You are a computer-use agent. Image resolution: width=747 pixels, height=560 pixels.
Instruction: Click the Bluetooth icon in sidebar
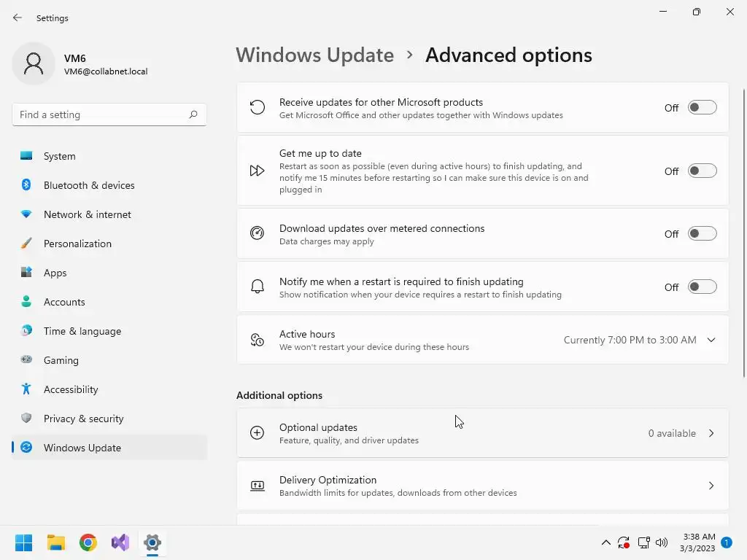[x=26, y=184]
